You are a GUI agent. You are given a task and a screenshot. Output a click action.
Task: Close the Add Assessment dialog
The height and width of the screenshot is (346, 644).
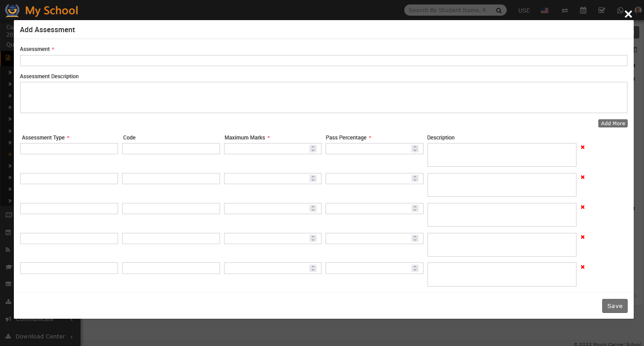[x=628, y=14]
